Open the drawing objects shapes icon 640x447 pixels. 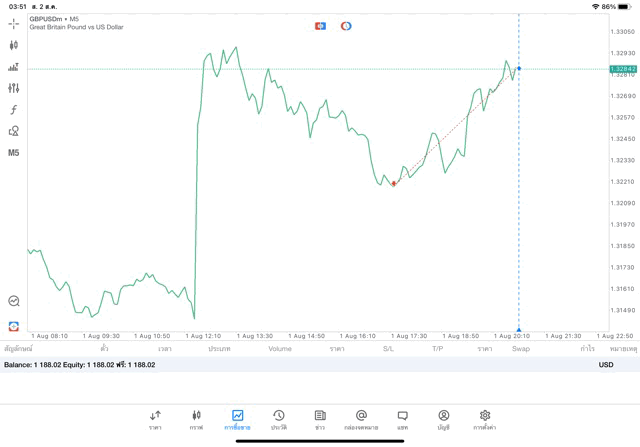(13, 131)
